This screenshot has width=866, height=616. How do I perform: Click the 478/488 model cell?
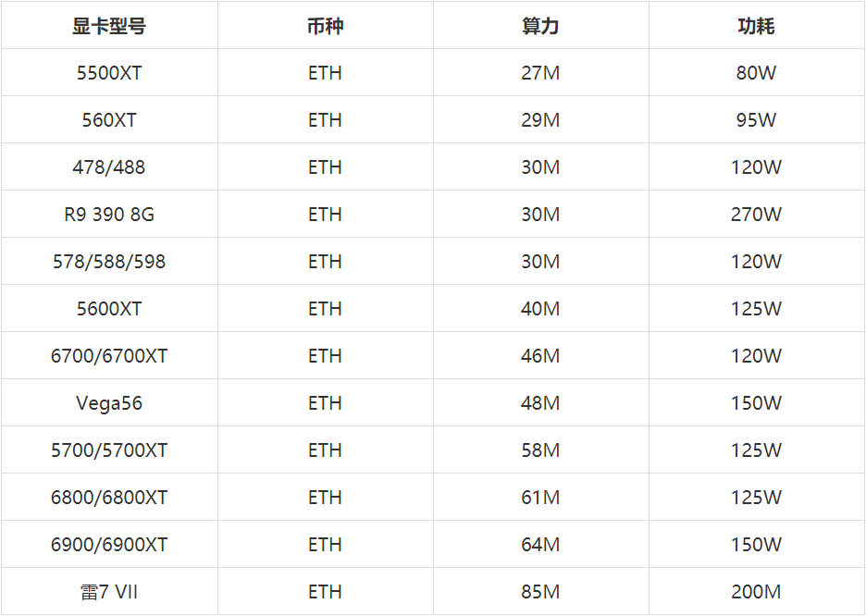point(109,167)
